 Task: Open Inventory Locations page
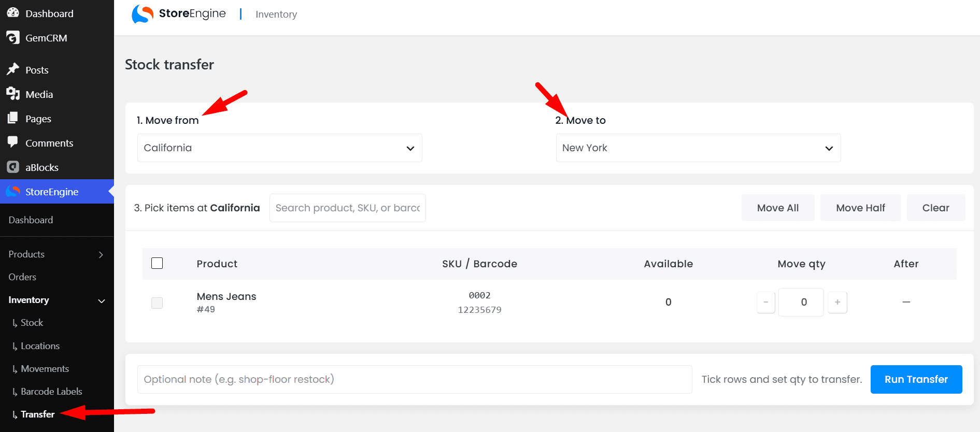[x=40, y=346]
